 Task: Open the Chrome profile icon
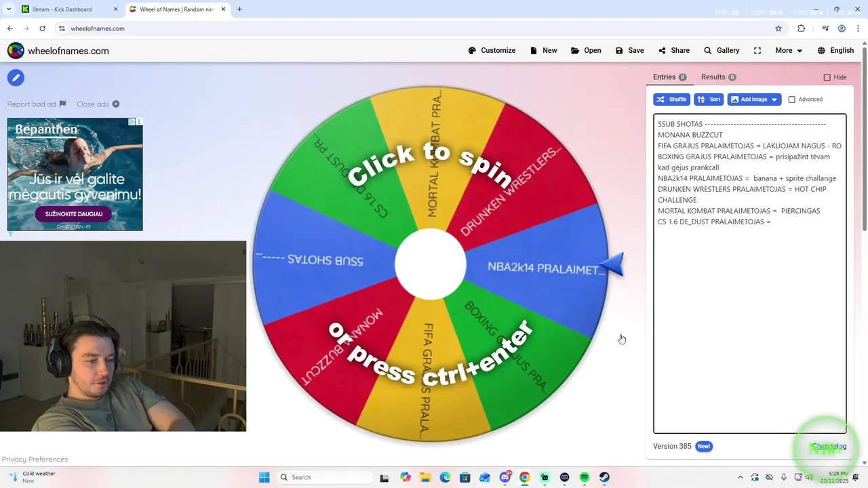pos(842,28)
